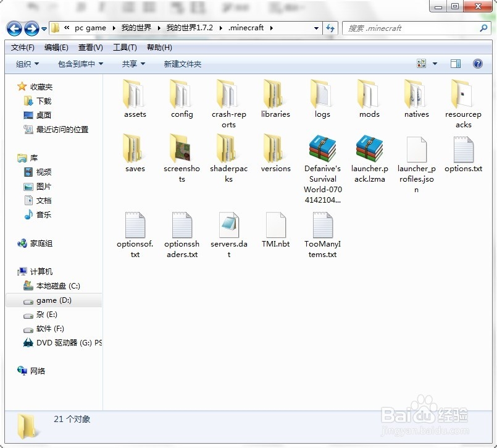Open the 包含到库中 dropdown
The image size is (497, 448).
(80, 64)
